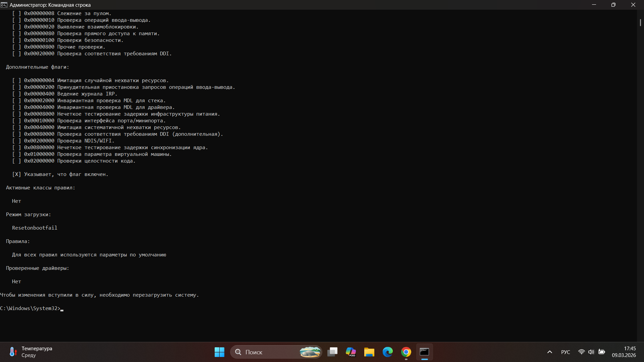Click line '0x00010000 Проверка интерфейса порта/минипорта.'
The width and height of the screenshot is (644, 362).
pyautogui.click(x=95, y=121)
